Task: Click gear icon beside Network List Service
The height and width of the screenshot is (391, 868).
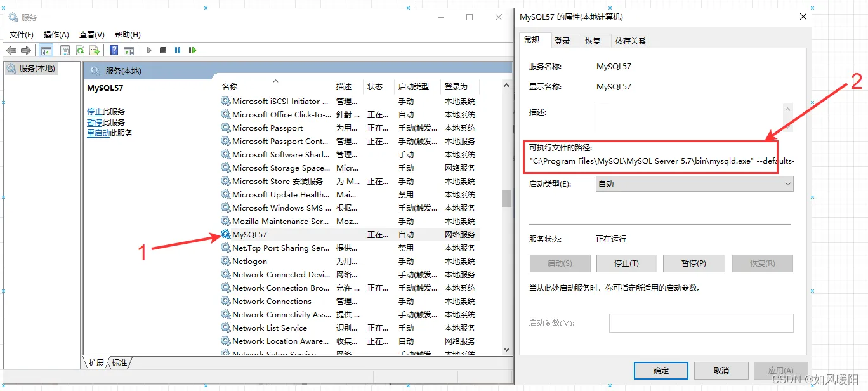Action: tap(226, 328)
